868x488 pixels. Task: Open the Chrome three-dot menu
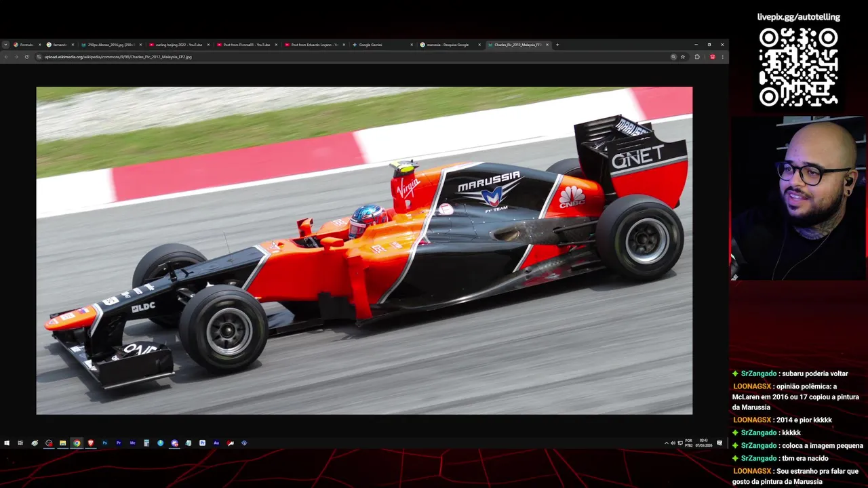(x=722, y=57)
